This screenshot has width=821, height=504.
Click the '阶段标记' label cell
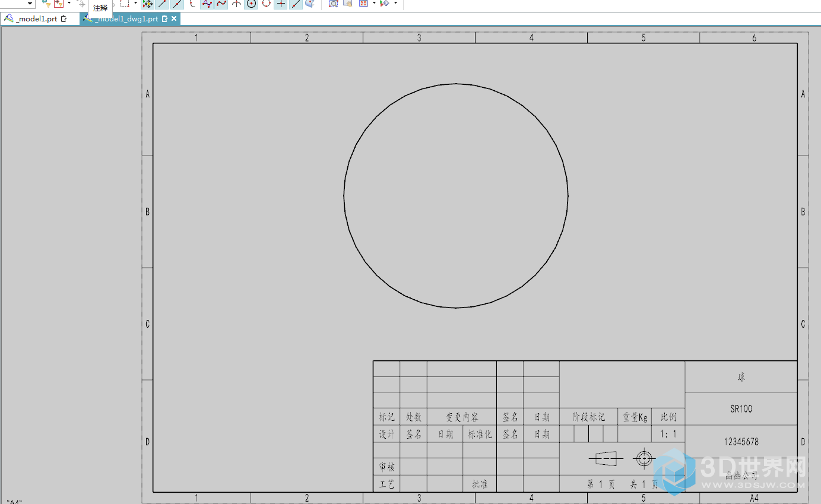click(x=589, y=417)
